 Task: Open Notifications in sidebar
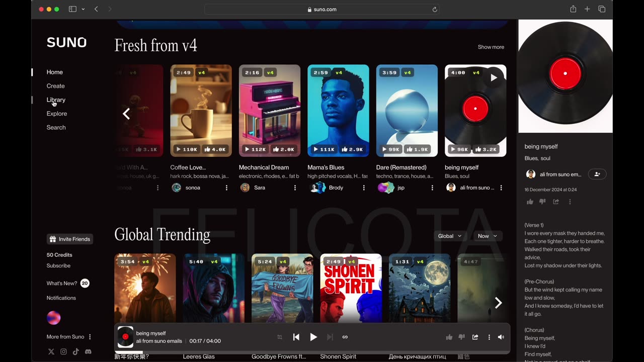[x=61, y=298]
